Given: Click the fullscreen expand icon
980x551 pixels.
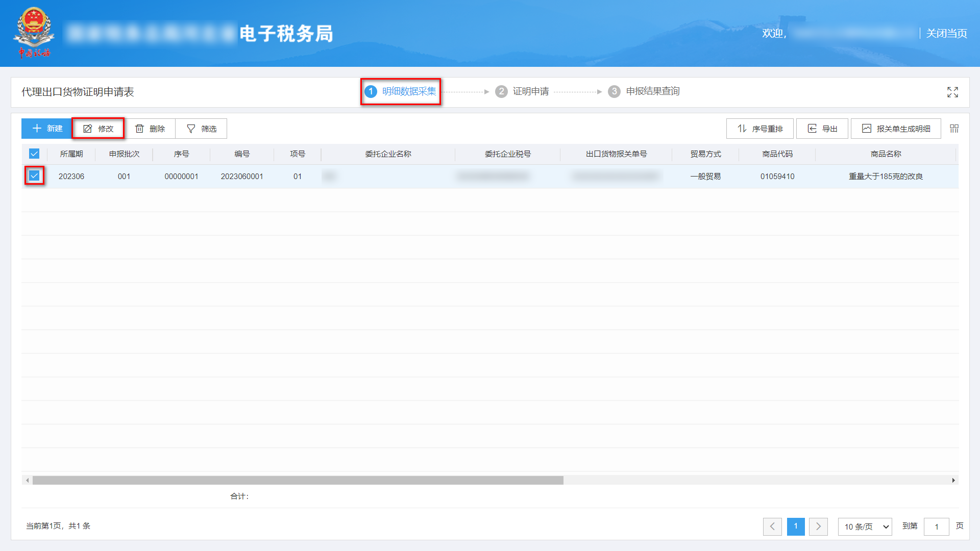Looking at the screenshot, I should coord(952,92).
